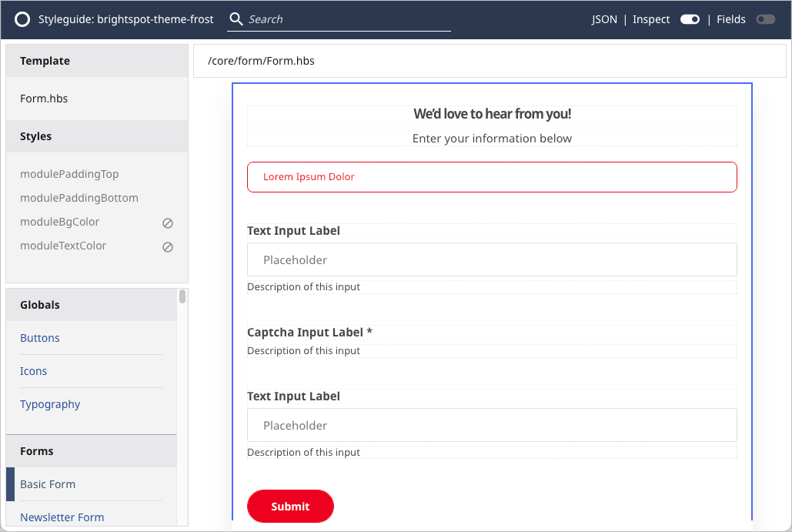Switch to the Newsletter Form
Screen dimensions: 792x532
tap(62, 517)
